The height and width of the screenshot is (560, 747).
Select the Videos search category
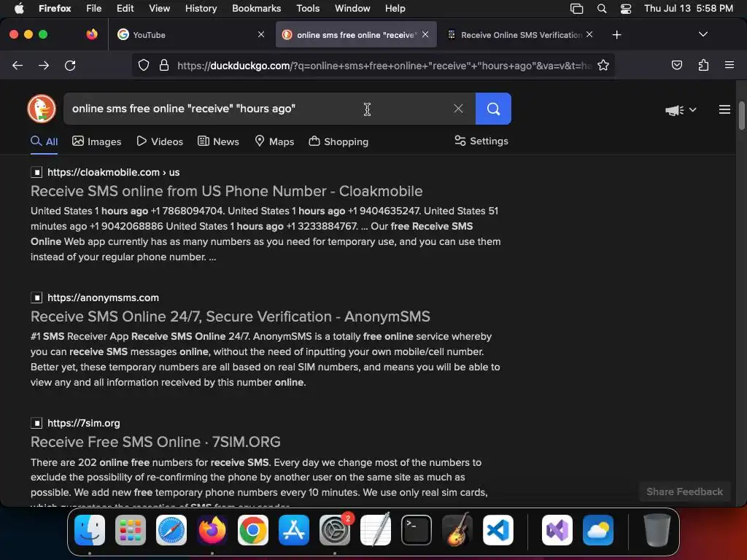[160, 141]
